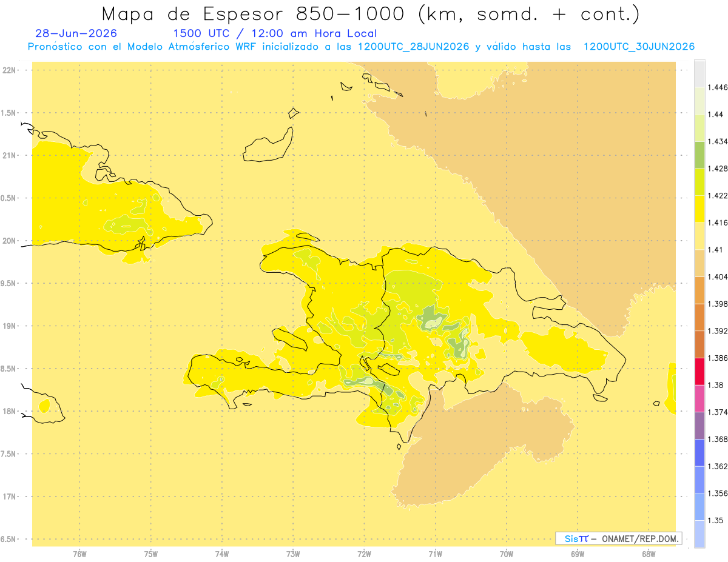Click the purple 1.368–1.374 legend color segment
The height and width of the screenshot is (562, 728).
click(699, 426)
